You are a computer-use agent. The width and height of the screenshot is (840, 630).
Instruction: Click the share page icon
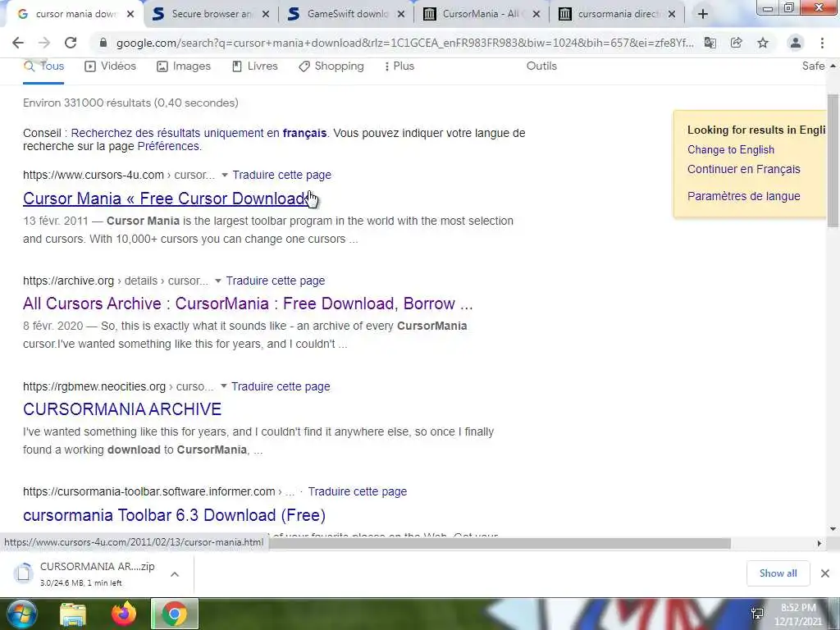pos(737,43)
